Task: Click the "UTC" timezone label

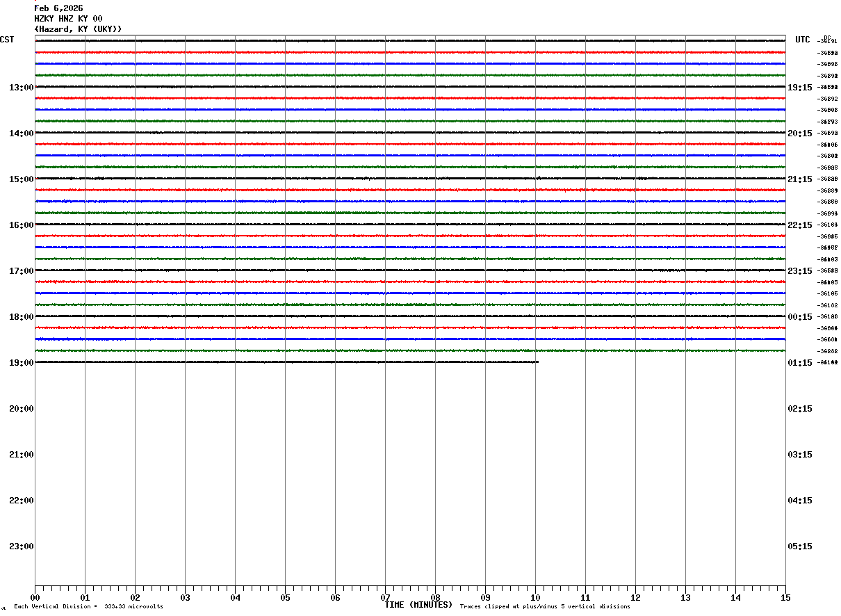Action: click(x=803, y=40)
